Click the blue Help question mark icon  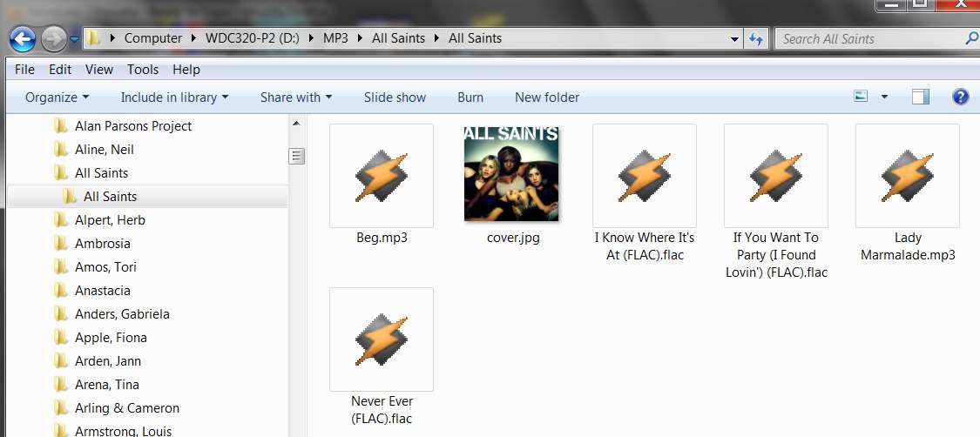(x=960, y=97)
